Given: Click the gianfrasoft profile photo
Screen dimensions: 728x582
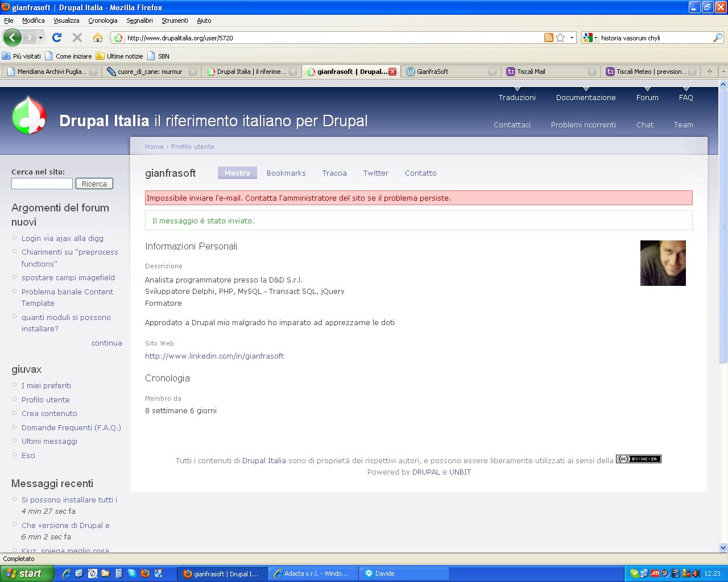Looking at the screenshot, I should pos(663,263).
